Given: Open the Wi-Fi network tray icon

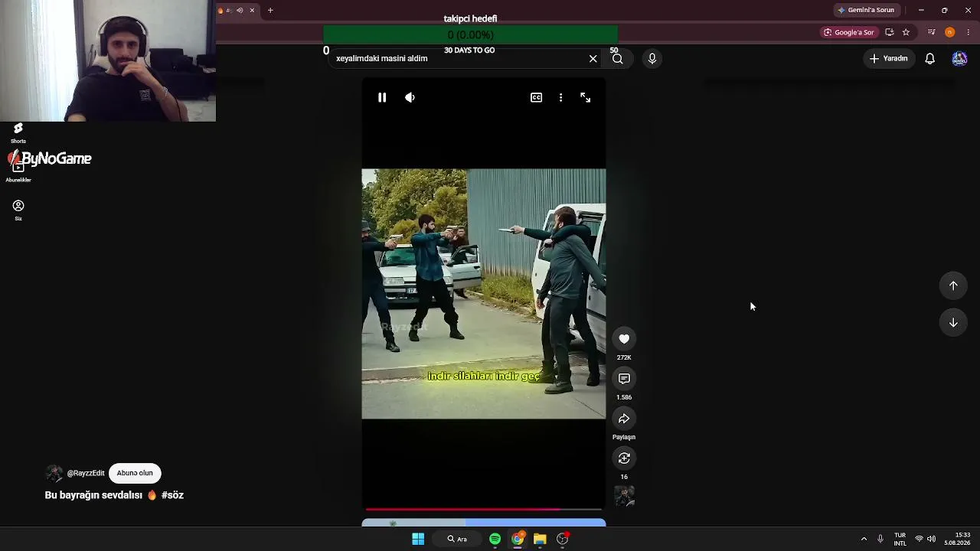Looking at the screenshot, I should coord(919,539).
